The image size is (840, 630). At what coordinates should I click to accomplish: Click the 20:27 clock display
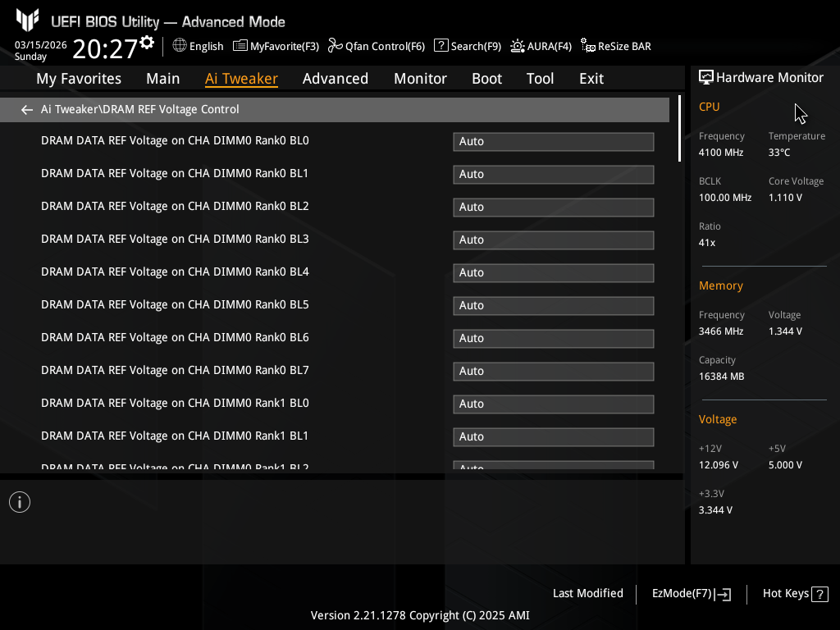point(105,48)
